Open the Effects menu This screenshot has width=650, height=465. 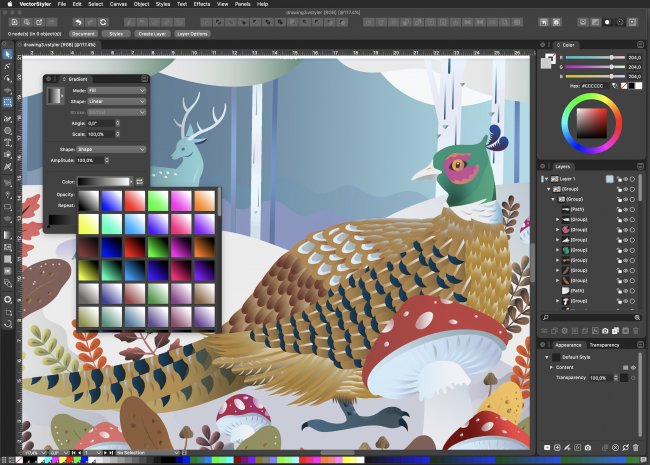click(x=203, y=4)
